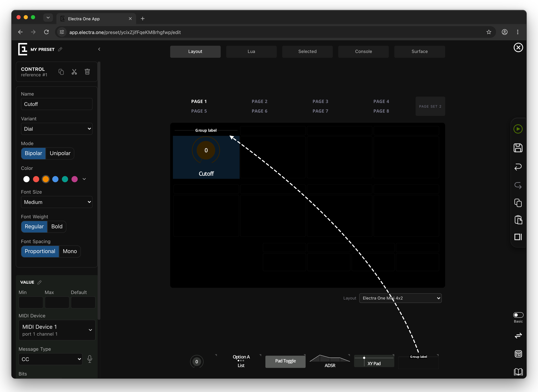Cut the control with scissors icon
Image resolution: width=538 pixels, height=392 pixels.
pos(74,72)
